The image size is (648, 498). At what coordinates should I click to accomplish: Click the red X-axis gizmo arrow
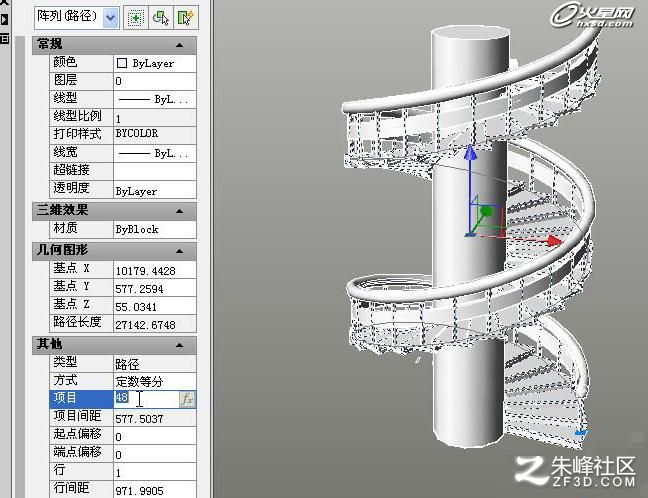[555, 241]
